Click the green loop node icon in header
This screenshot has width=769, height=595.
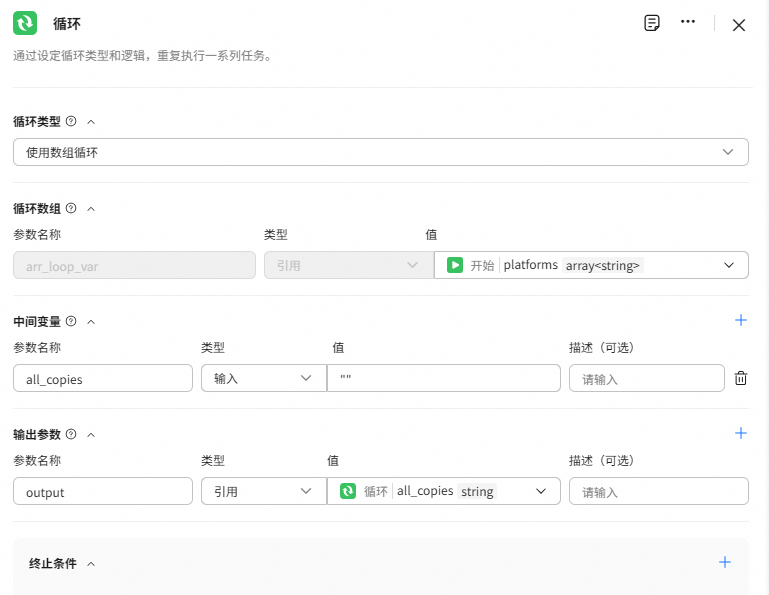25,23
